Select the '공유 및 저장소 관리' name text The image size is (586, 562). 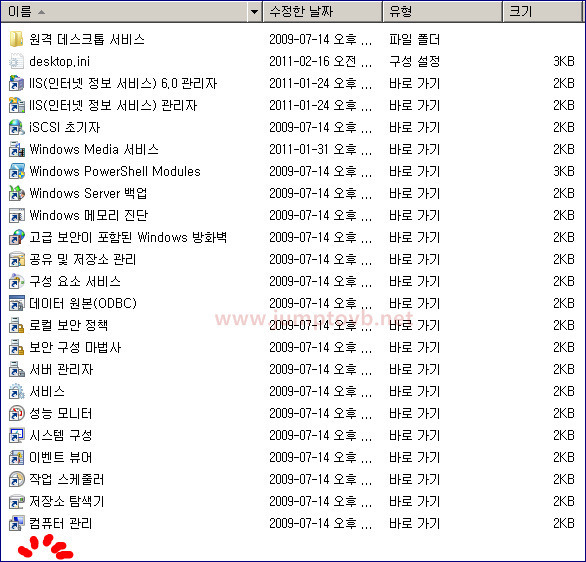click(83, 260)
